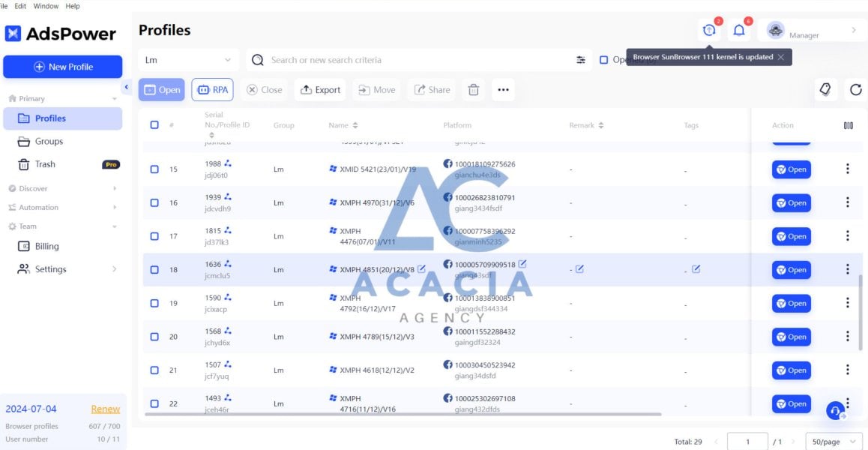
Task: Select the checkbox for row 16
Action: point(154,202)
